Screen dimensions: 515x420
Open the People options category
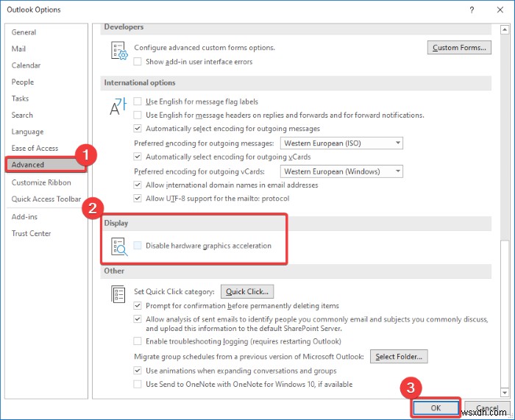46,82
